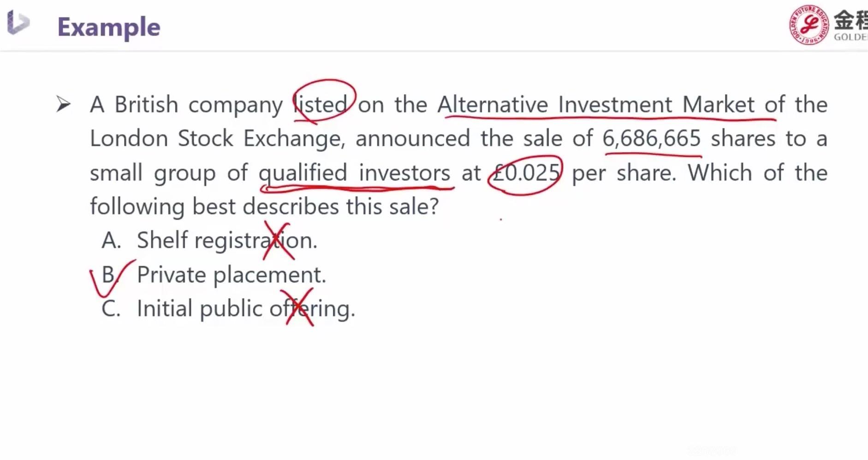Click the "Example" slide heading
Screen dimensions: 868x460
click(x=109, y=27)
